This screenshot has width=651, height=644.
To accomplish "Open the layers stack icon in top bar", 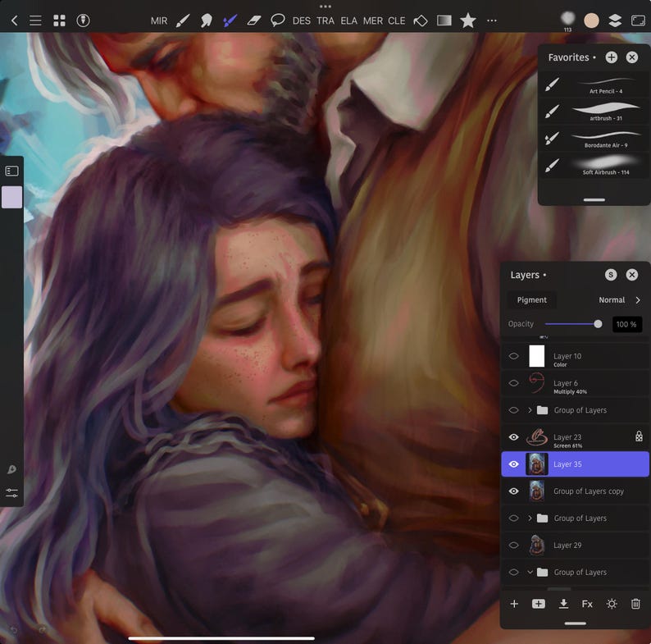I will [615, 21].
